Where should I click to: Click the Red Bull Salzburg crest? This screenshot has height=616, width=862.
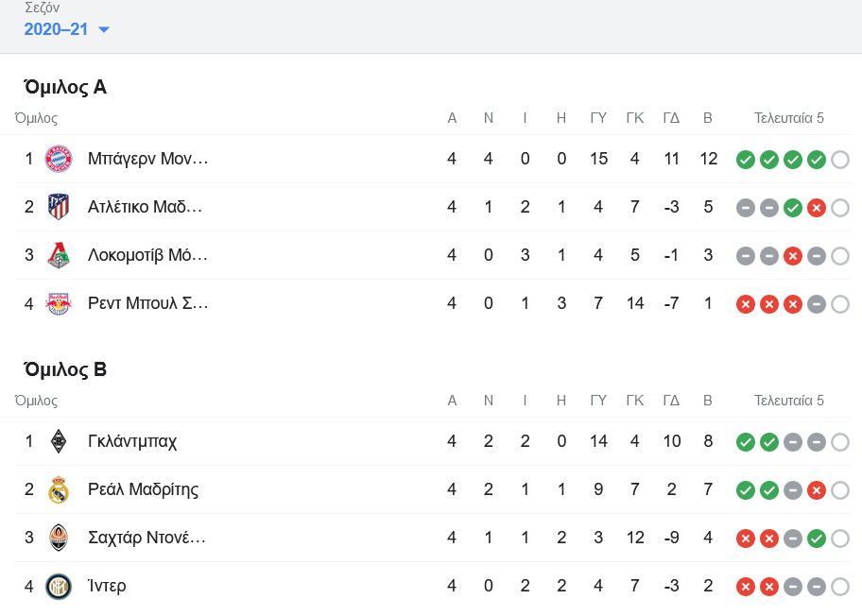(59, 303)
